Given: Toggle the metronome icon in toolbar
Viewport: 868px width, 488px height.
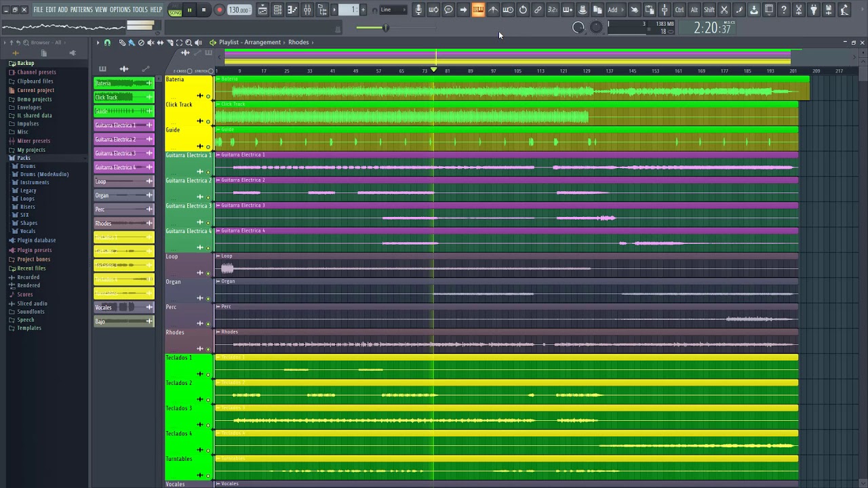Looking at the screenshot, I should (x=492, y=9).
